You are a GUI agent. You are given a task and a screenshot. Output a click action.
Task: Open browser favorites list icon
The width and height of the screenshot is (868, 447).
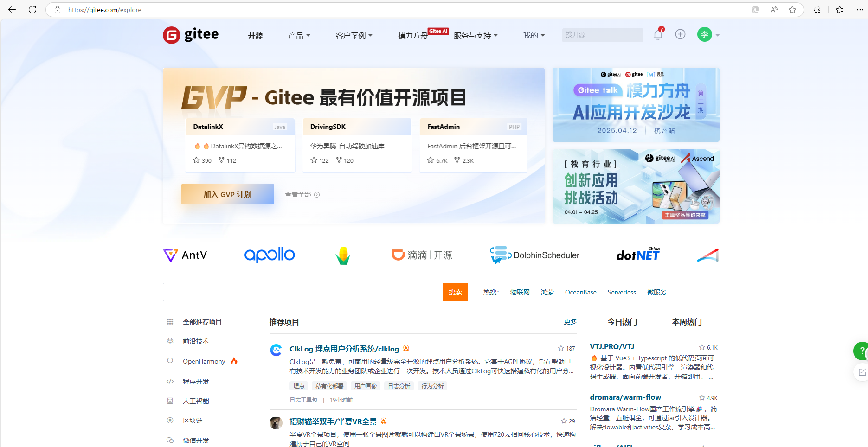[840, 10]
